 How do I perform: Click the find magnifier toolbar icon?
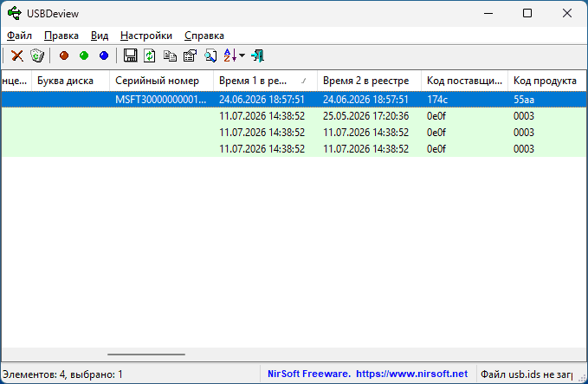pyautogui.click(x=210, y=56)
